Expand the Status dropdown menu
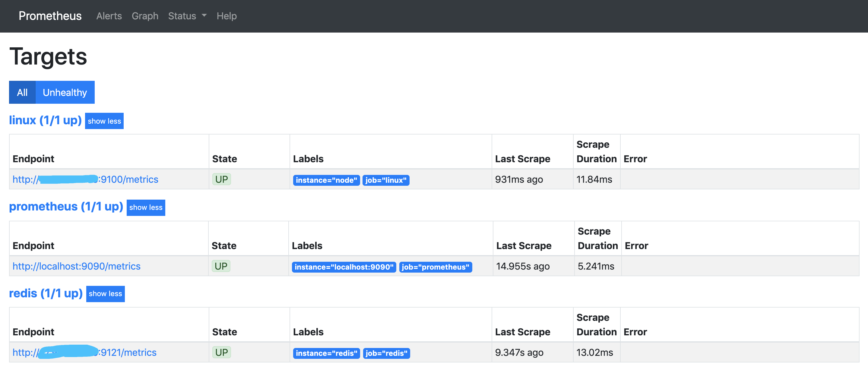 point(187,16)
